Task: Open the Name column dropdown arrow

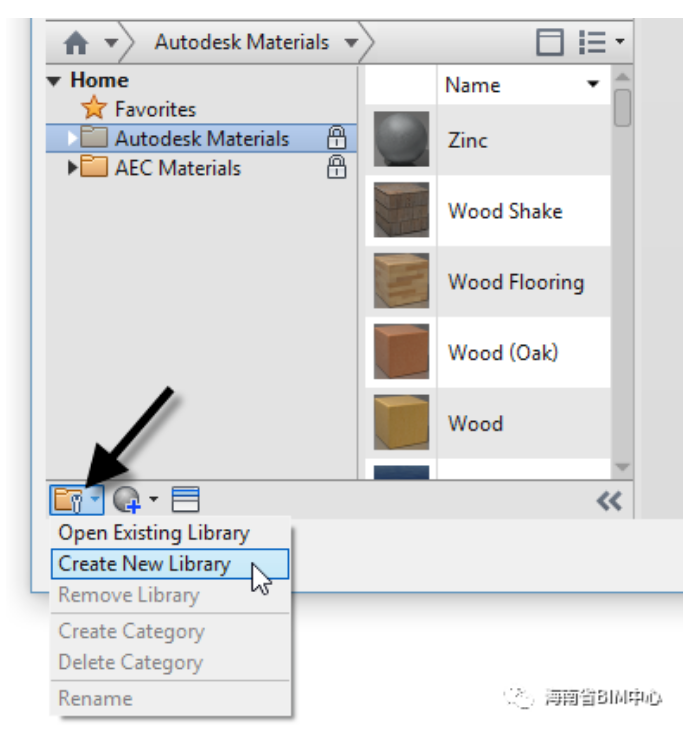Action: pyautogui.click(x=593, y=84)
